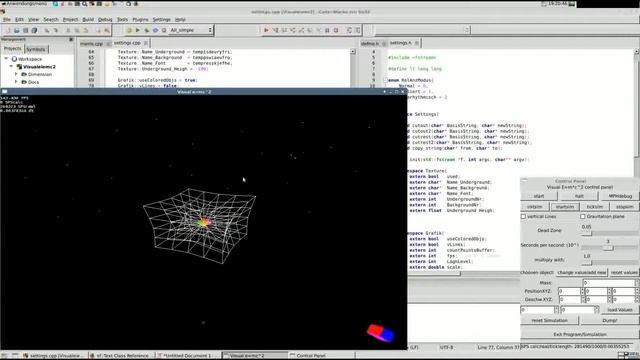Click the Open file toolbar icon
This screenshot has height=360, width=640.
17,30
